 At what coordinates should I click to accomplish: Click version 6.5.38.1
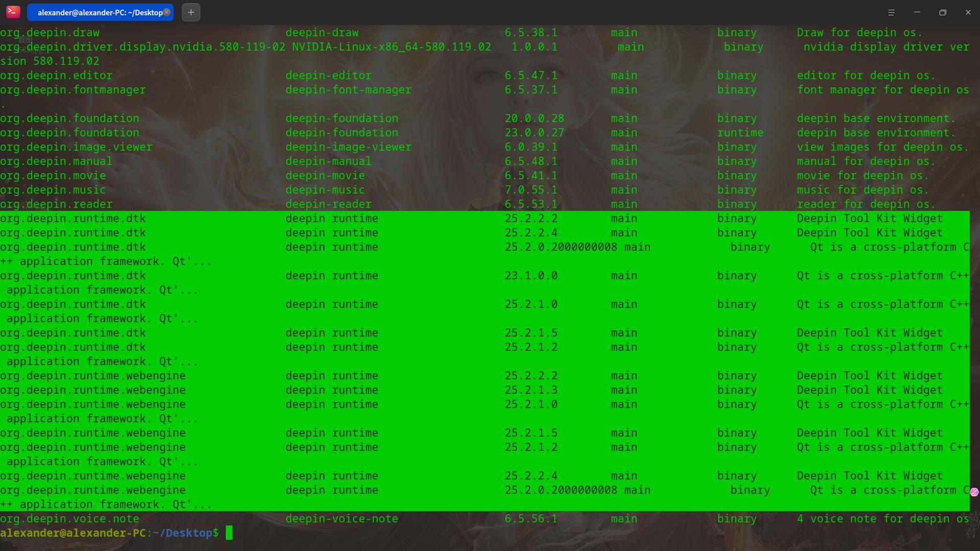(531, 33)
